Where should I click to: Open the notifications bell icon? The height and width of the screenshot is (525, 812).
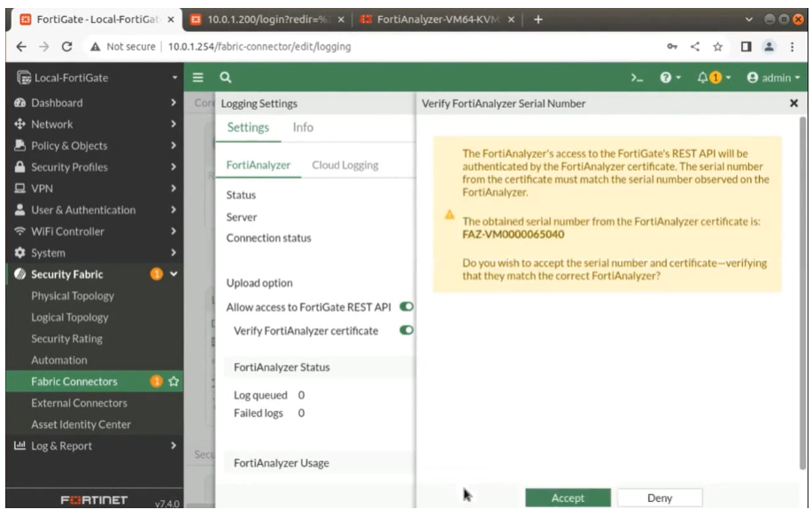[703, 78]
